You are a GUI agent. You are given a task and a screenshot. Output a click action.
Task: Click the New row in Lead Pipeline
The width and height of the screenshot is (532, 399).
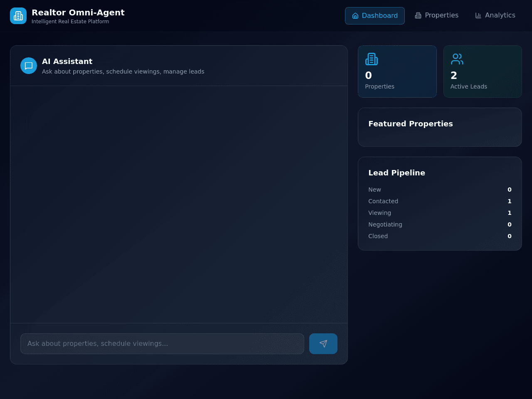pyautogui.click(x=440, y=190)
